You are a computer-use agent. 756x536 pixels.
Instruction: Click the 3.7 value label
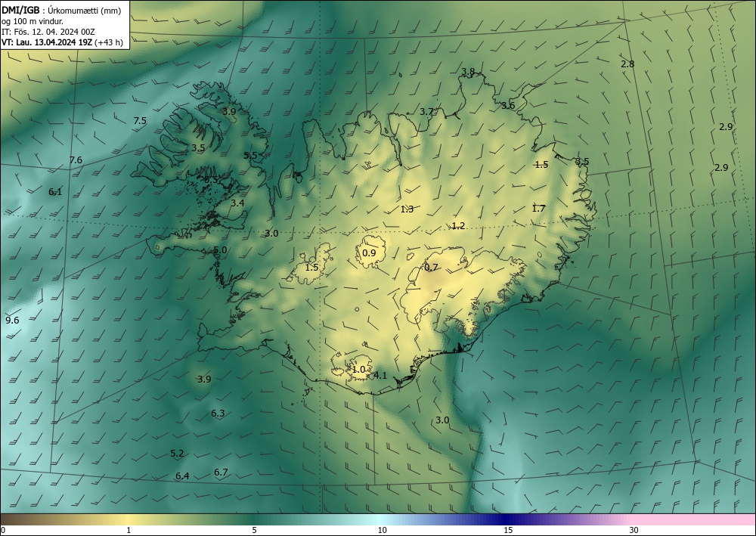click(426, 112)
